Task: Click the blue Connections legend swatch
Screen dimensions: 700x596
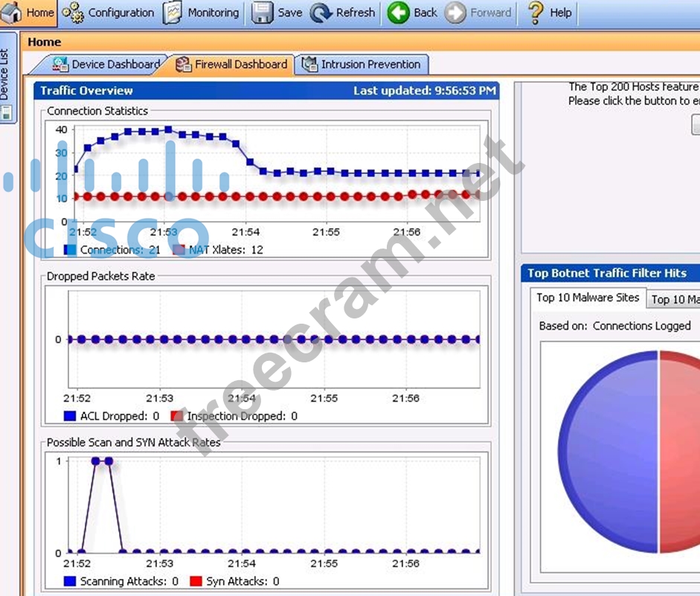Action: [x=70, y=250]
